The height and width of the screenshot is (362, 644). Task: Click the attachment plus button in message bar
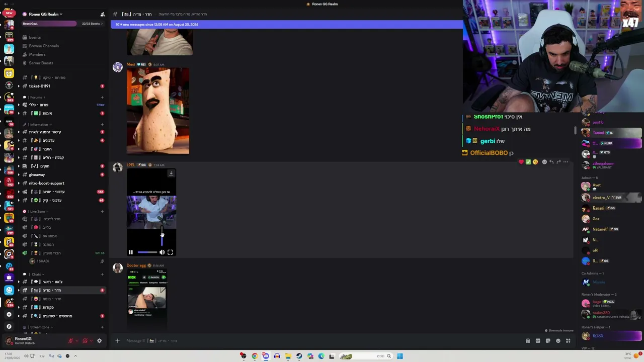(117, 341)
